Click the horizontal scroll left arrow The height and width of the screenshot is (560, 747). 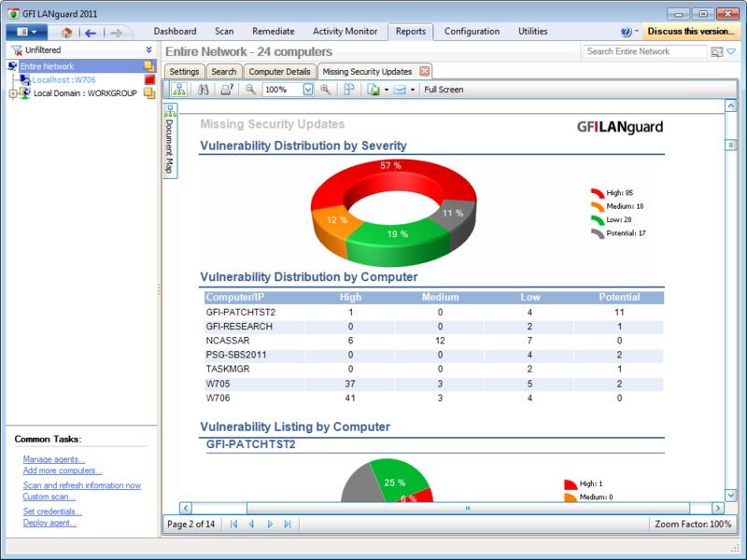pyautogui.click(x=186, y=508)
